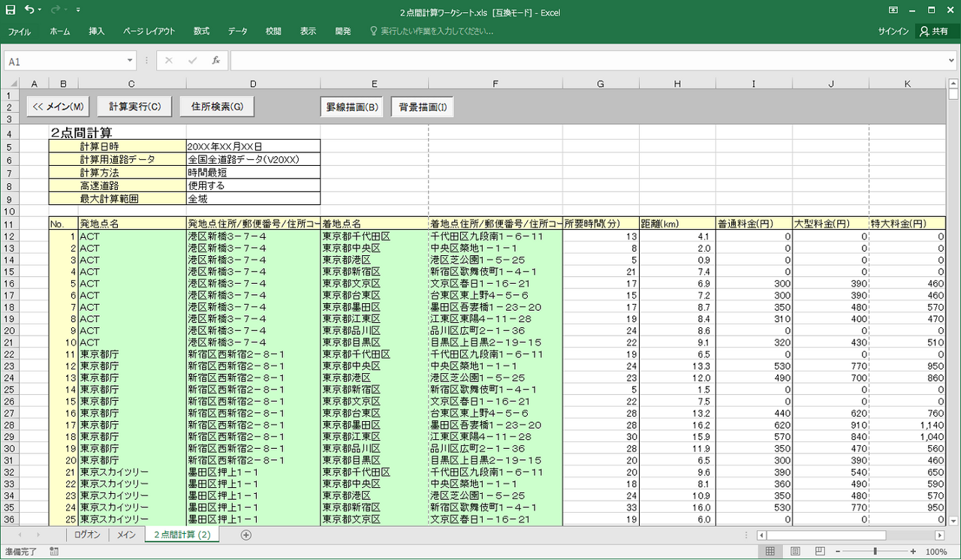Undo the last action in the quick access toolbar
The width and height of the screenshot is (961, 560).
29,11
